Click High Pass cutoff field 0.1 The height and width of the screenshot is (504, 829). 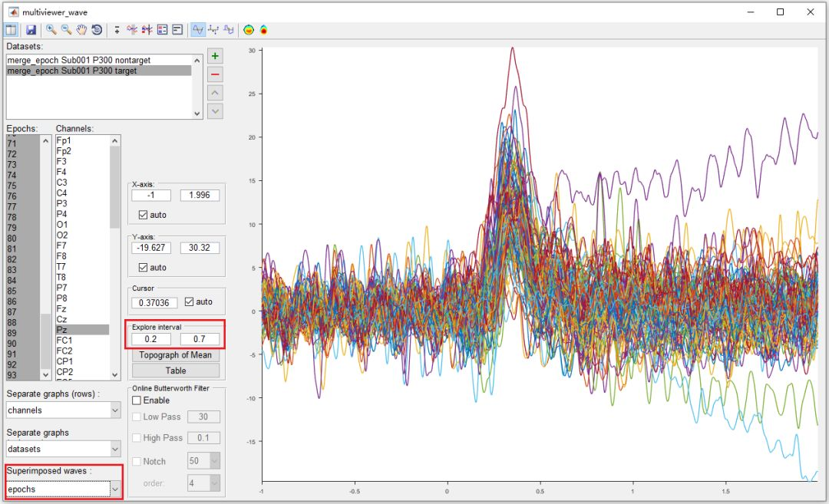click(x=203, y=438)
